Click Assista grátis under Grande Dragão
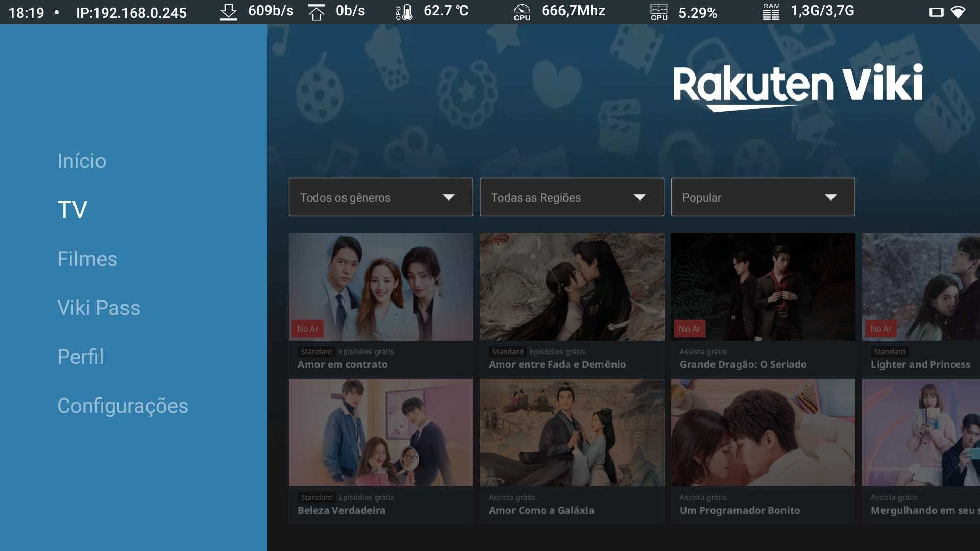 (x=703, y=352)
